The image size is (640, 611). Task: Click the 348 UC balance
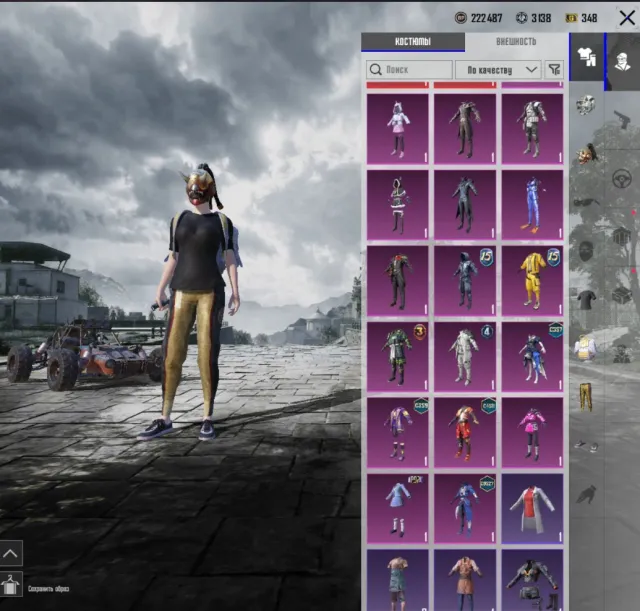coord(589,18)
